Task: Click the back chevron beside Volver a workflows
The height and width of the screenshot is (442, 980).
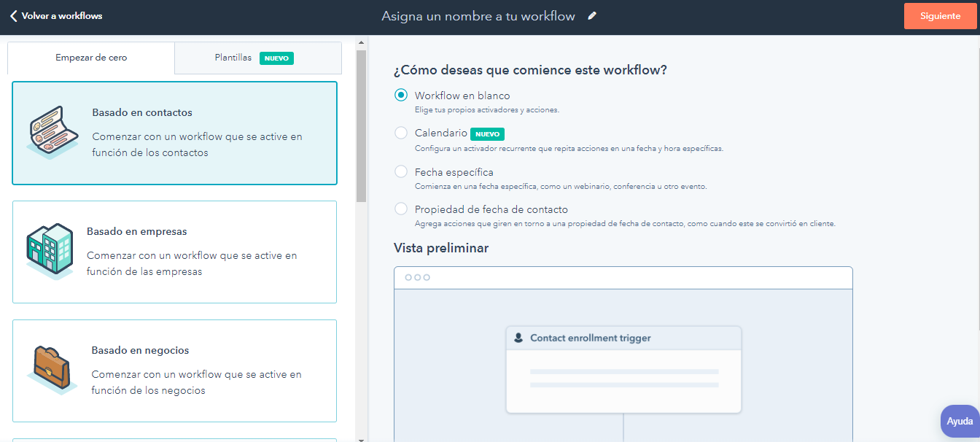Action: click(x=13, y=15)
